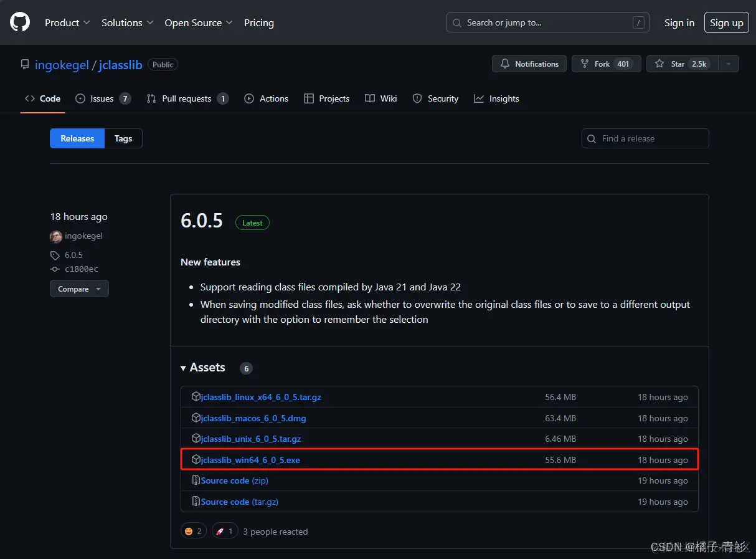Click the Fork count 401
The width and height of the screenshot is (756, 559).
[623, 64]
